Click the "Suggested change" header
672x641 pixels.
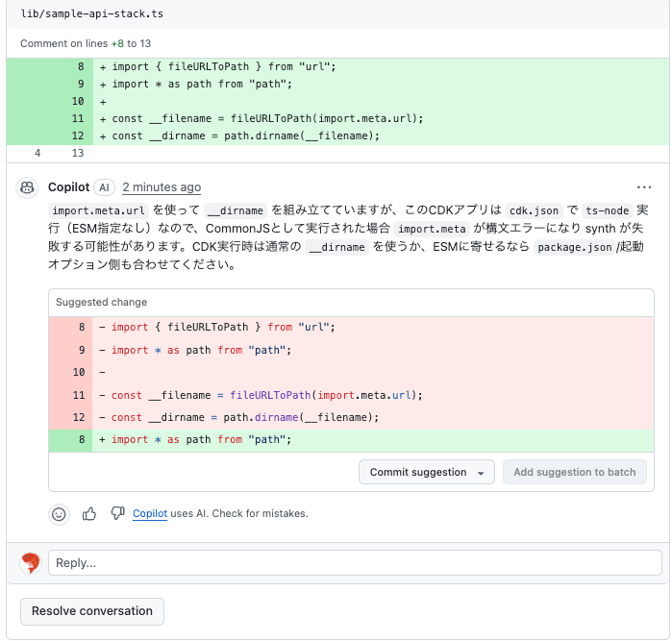click(102, 302)
